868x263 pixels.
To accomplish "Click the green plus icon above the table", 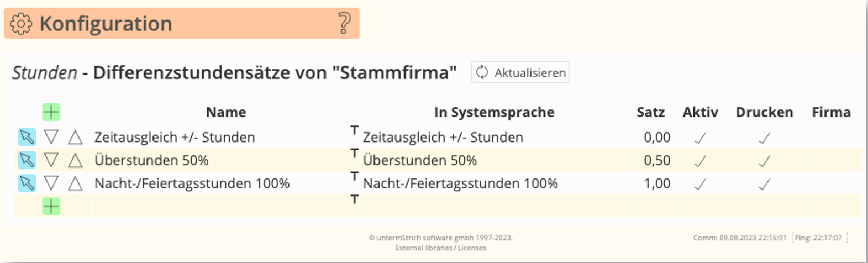I will coord(51,112).
